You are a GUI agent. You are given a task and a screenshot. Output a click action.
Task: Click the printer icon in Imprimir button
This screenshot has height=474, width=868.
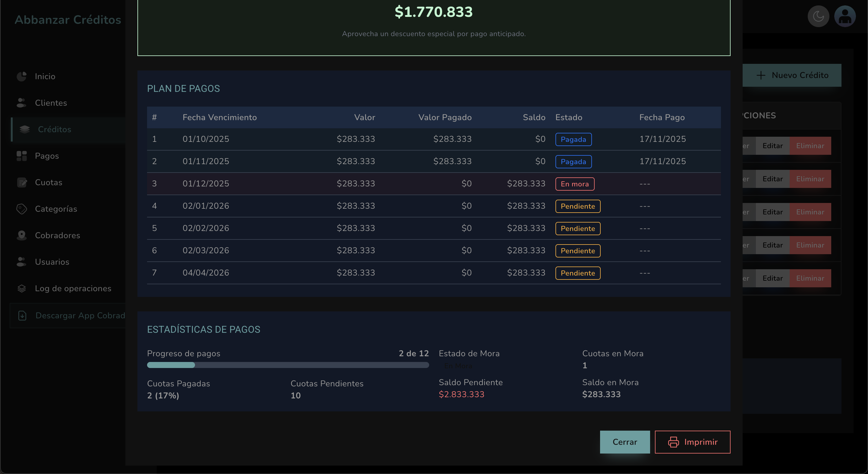[673, 442]
